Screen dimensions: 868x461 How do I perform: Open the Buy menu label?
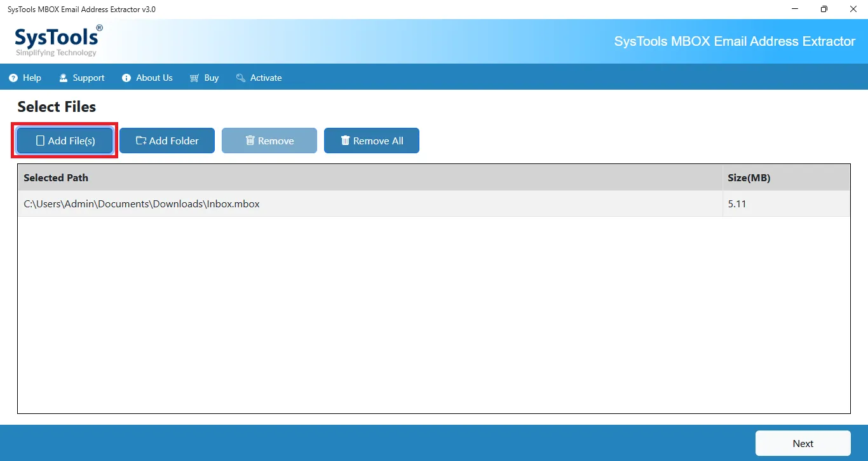212,78
